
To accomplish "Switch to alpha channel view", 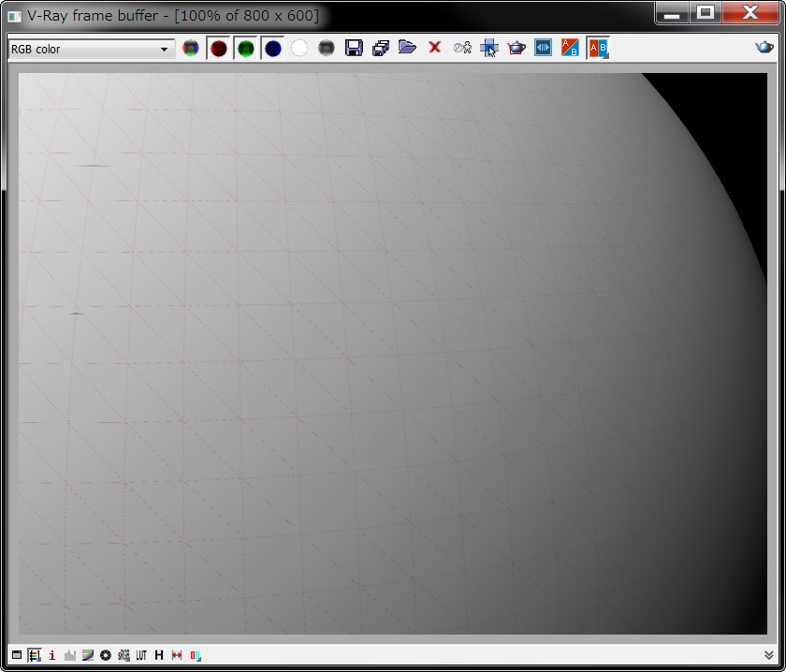I will (x=299, y=49).
